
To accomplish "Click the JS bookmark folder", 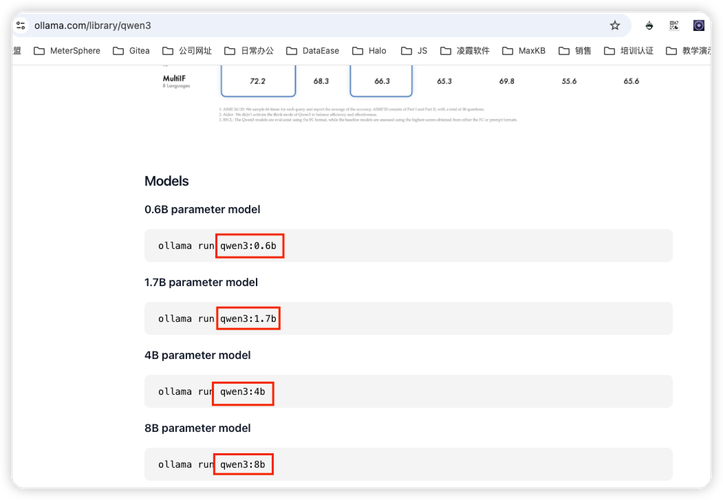I will click(414, 50).
